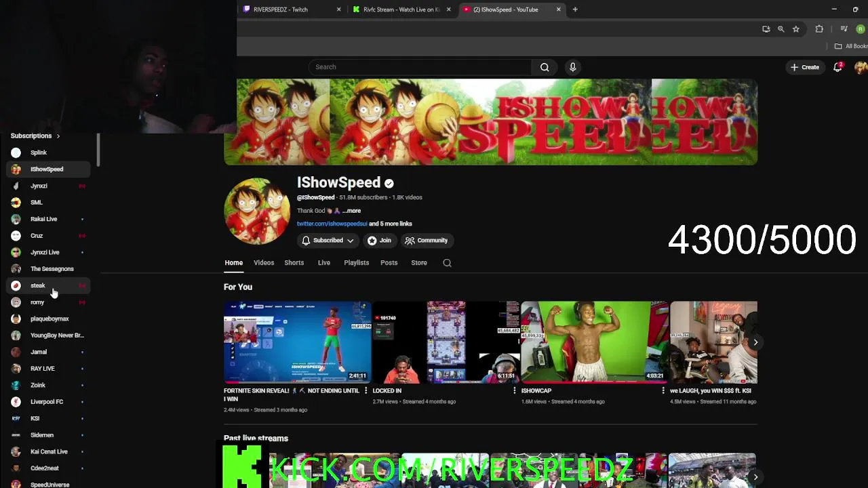Open KSI subscription channel

(47, 418)
